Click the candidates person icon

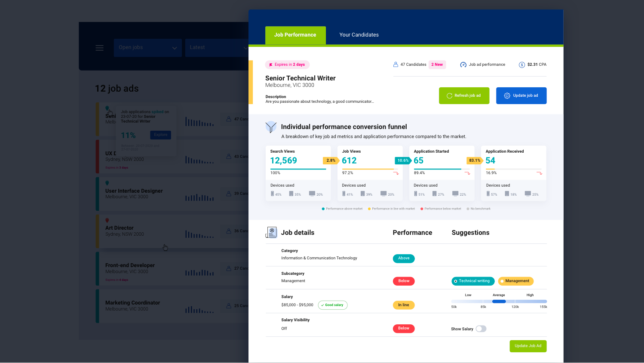tap(396, 65)
